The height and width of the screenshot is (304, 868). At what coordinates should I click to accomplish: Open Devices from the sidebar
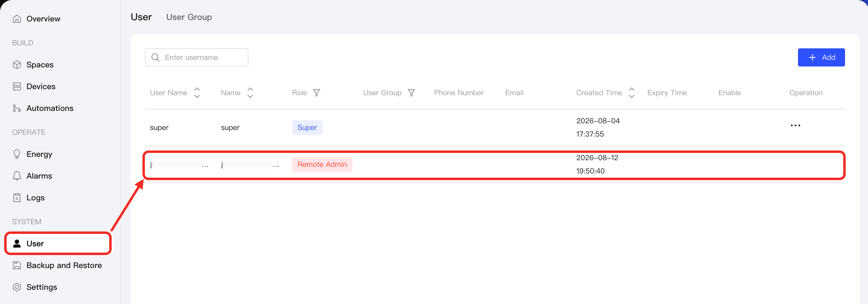coord(41,87)
